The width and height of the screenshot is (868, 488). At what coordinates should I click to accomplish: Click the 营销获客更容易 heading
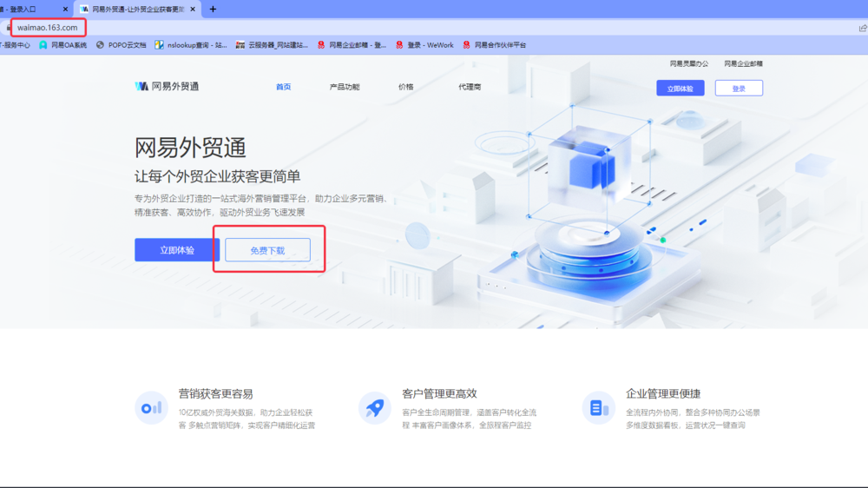(x=215, y=394)
